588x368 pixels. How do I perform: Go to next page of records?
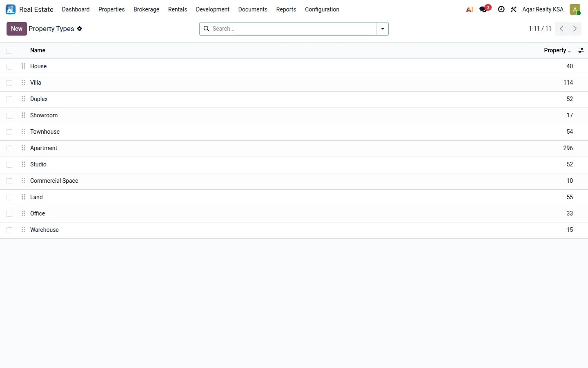(575, 29)
